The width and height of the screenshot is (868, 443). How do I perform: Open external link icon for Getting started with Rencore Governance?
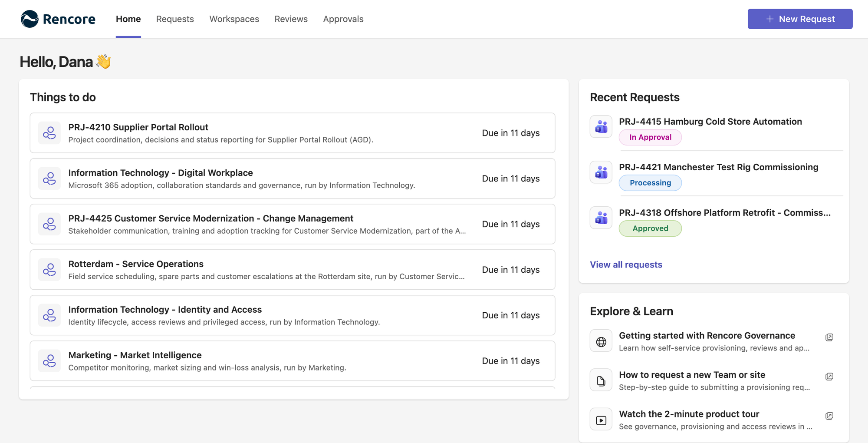tap(829, 337)
